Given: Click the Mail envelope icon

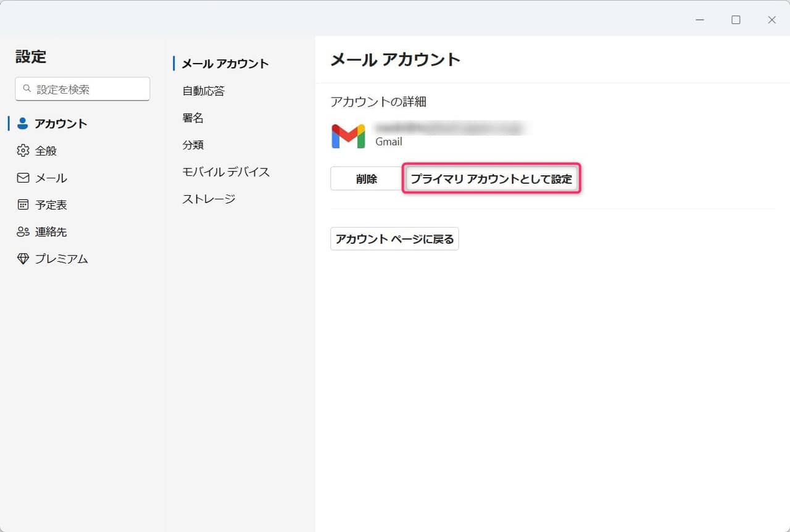Looking at the screenshot, I should coord(23,178).
